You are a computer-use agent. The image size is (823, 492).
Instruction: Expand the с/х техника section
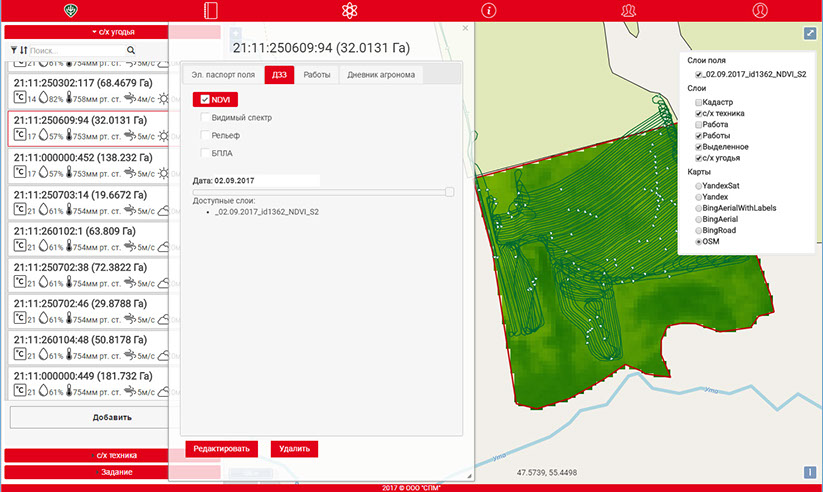click(x=112, y=455)
